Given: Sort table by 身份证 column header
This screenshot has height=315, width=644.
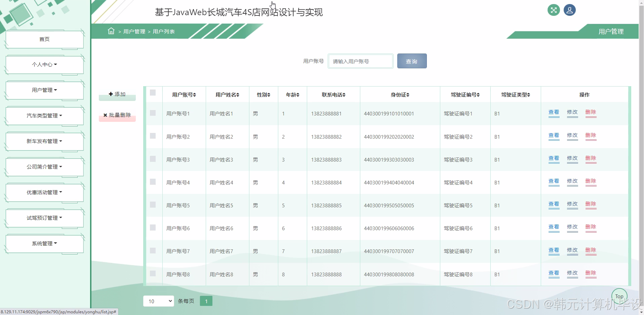Looking at the screenshot, I should point(400,95).
